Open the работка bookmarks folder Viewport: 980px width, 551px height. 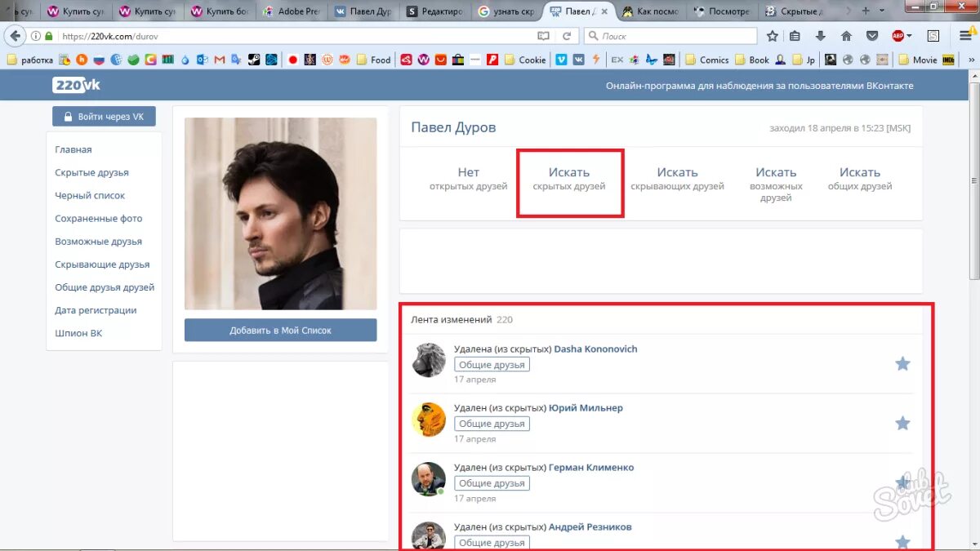point(30,60)
